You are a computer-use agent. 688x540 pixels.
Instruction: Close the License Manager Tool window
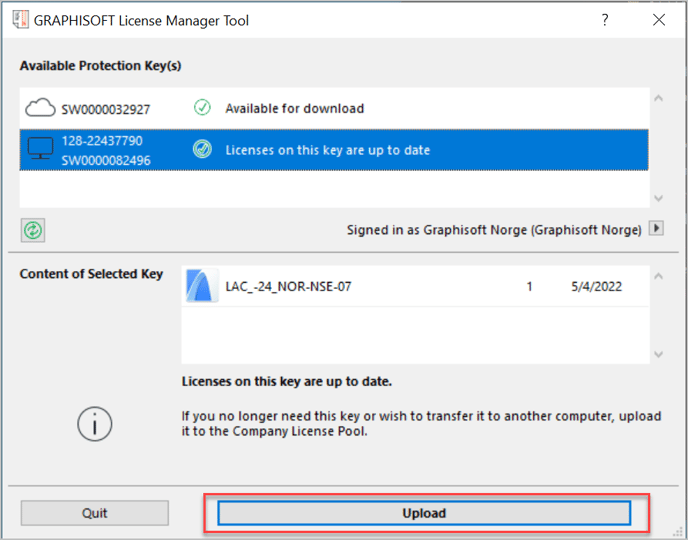(x=659, y=20)
